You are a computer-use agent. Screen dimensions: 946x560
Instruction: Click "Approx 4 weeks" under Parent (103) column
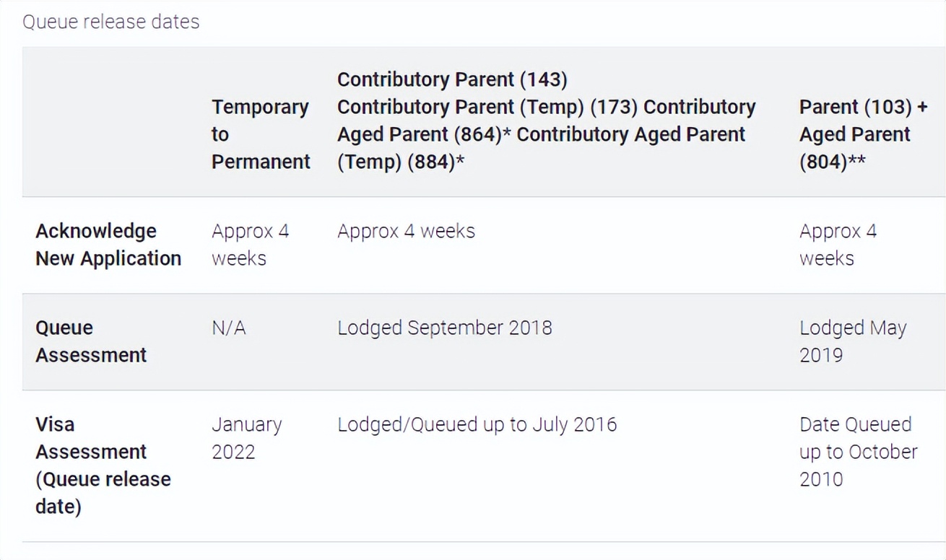(x=838, y=245)
